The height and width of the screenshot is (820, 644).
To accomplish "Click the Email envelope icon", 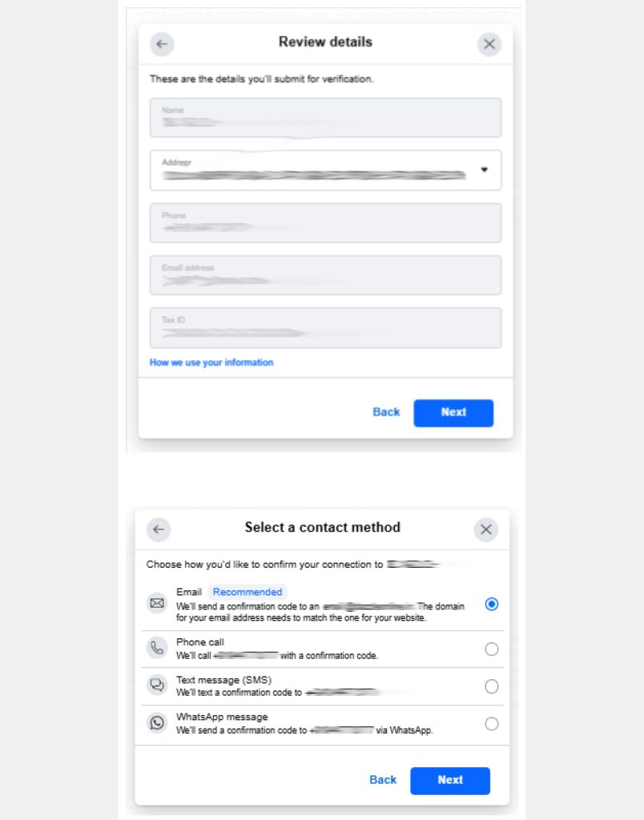I will coord(158,603).
